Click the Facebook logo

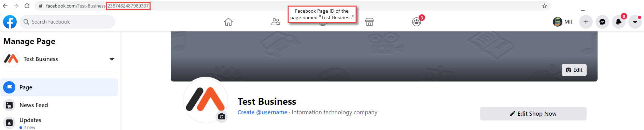coord(10,22)
